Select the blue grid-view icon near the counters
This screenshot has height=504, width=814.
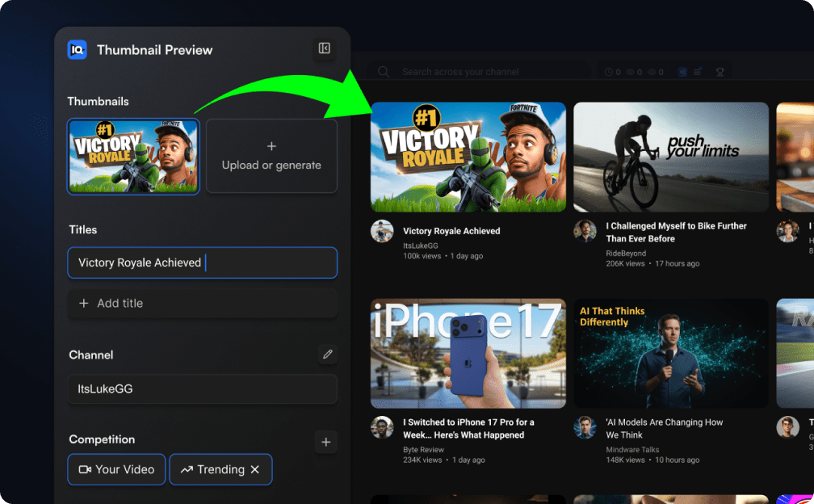click(x=682, y=71)
